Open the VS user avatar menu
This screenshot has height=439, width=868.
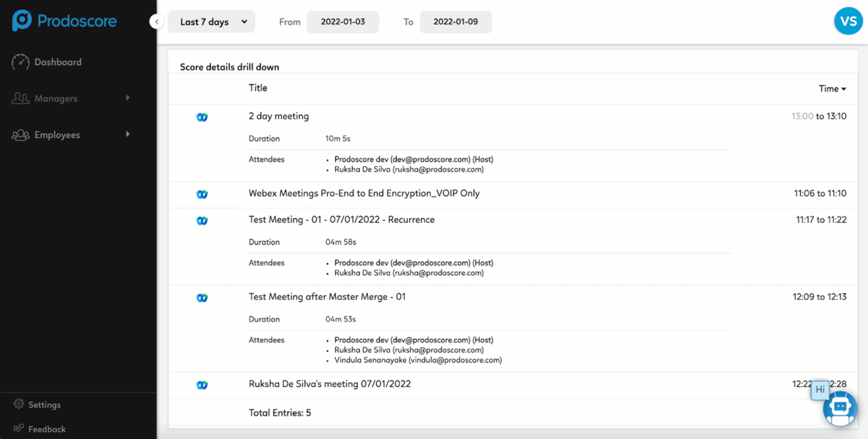coord(848,21)
